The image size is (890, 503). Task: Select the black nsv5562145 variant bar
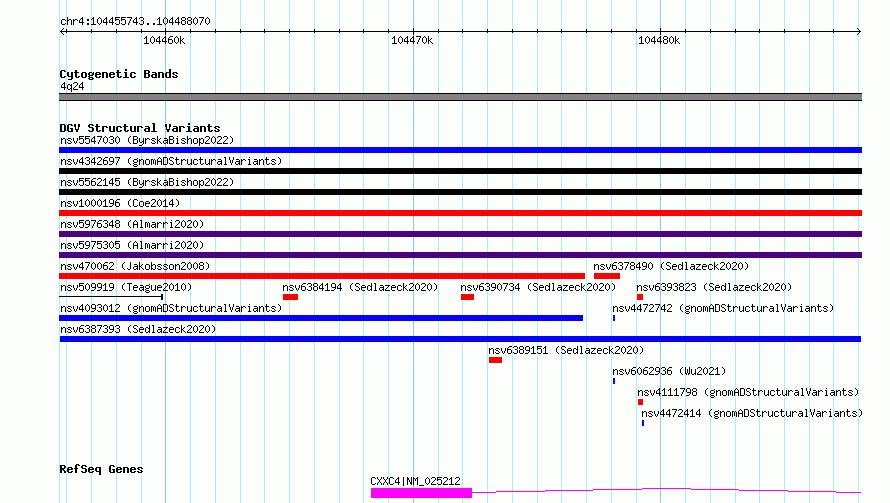tap(460, 192)
